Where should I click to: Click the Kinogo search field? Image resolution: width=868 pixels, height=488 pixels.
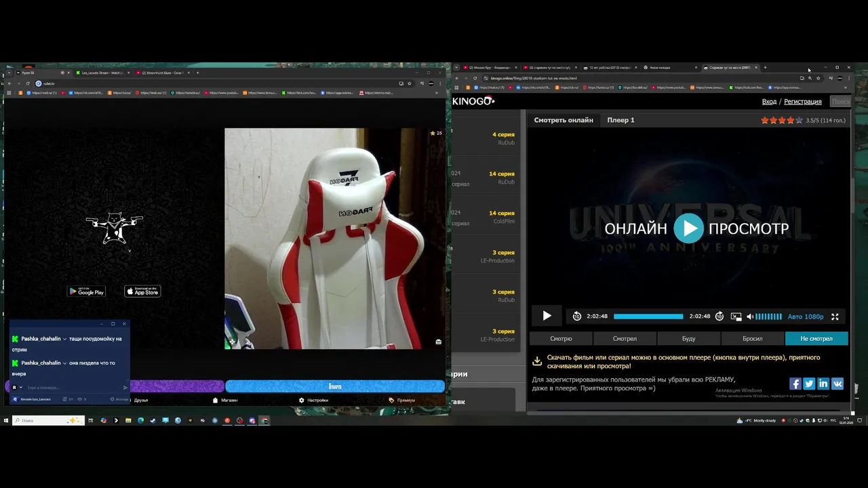point(840,101)
